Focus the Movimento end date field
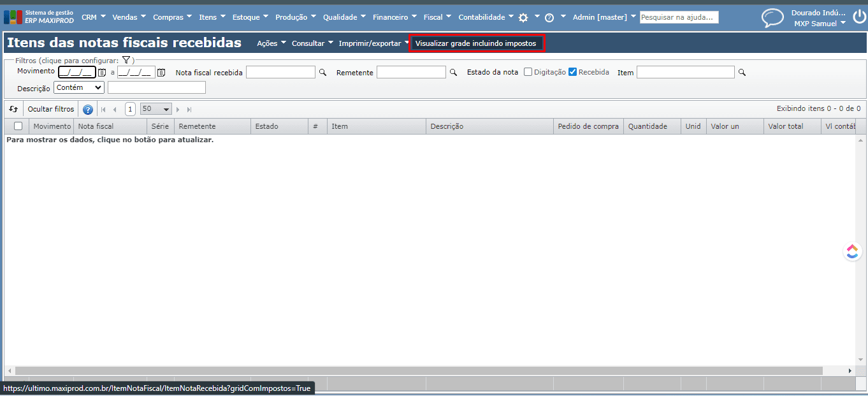Screen dimensions: 868x396 pyautogui.click(x=136, y=72)
